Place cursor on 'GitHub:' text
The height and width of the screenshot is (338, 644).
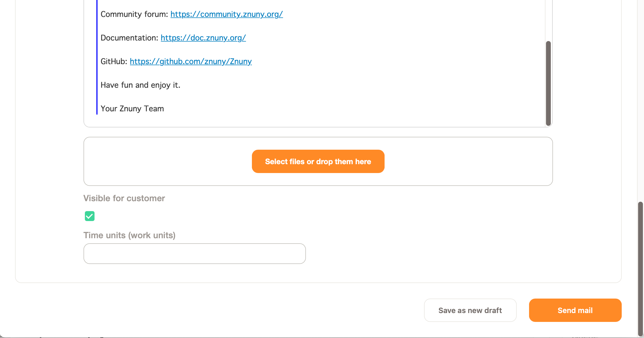[114, 61]
